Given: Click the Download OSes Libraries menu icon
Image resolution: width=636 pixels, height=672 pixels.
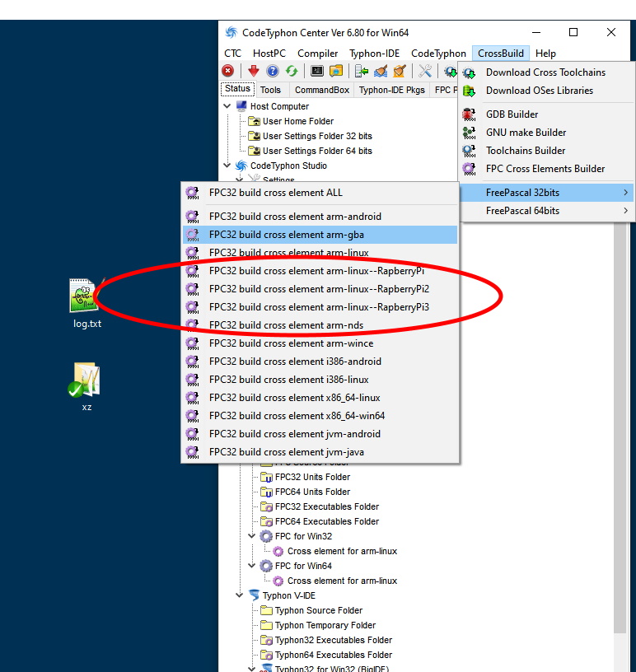Looking at the screenshot, I should point(469,91).
